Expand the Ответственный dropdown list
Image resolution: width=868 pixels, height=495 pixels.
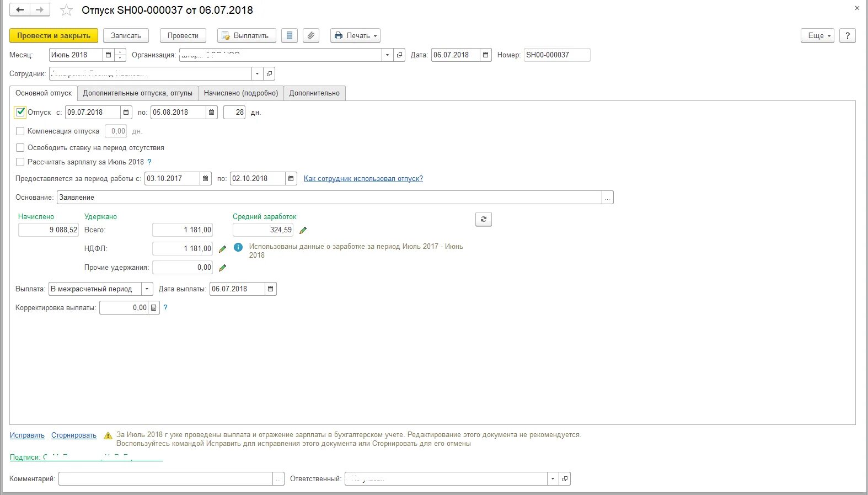pos(553,478)
